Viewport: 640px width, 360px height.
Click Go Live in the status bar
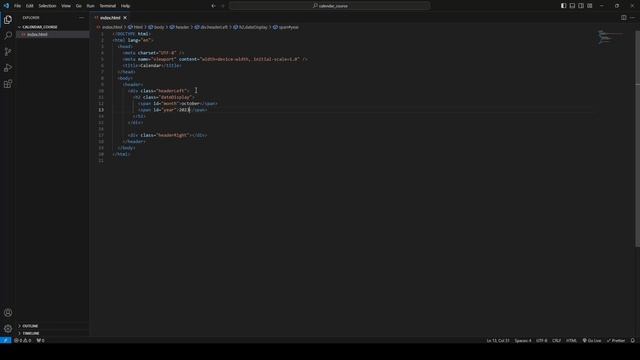pos(591,340)
